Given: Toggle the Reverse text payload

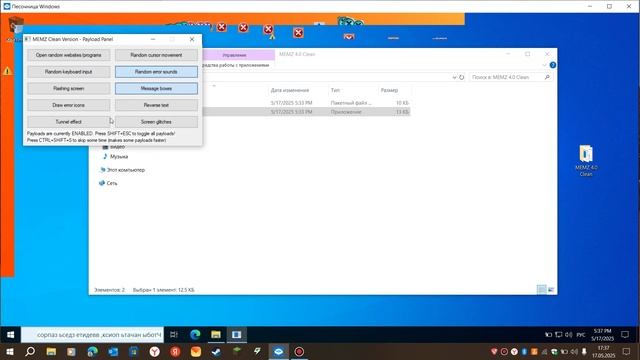Looking at the screenshot, I should [x=156, y=105].
